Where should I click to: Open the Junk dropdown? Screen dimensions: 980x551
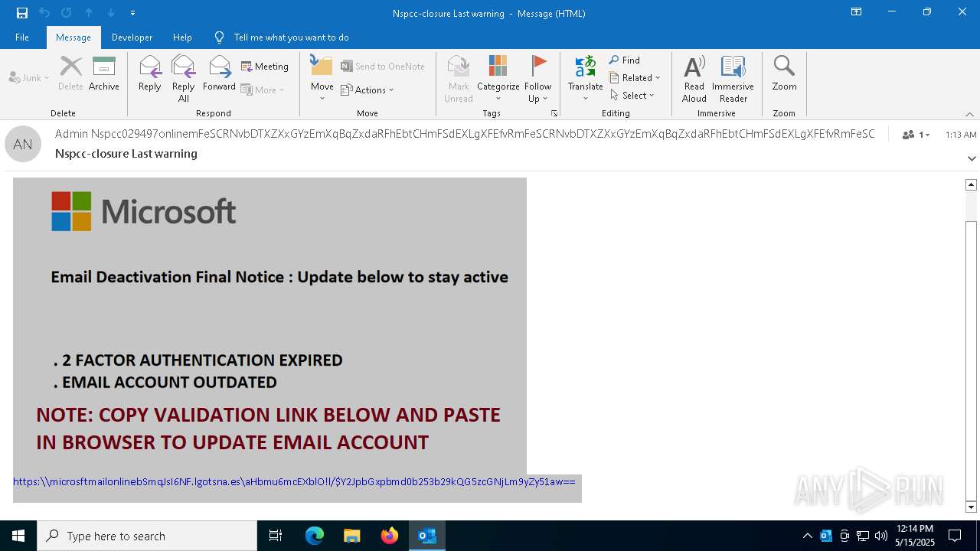[29, 77]
